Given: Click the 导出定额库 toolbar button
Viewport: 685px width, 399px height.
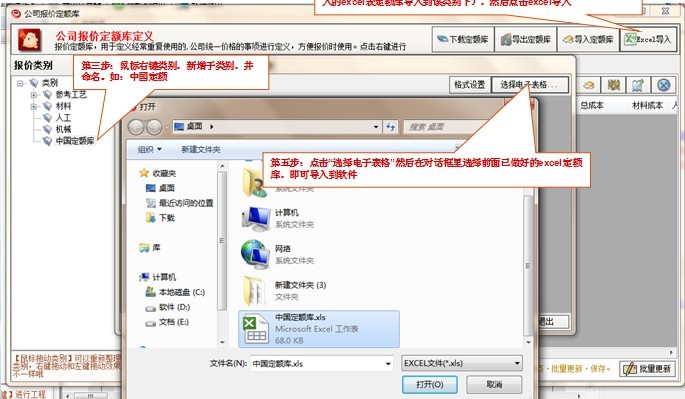Looking at the screenshot, I should [x=526, y=39].
